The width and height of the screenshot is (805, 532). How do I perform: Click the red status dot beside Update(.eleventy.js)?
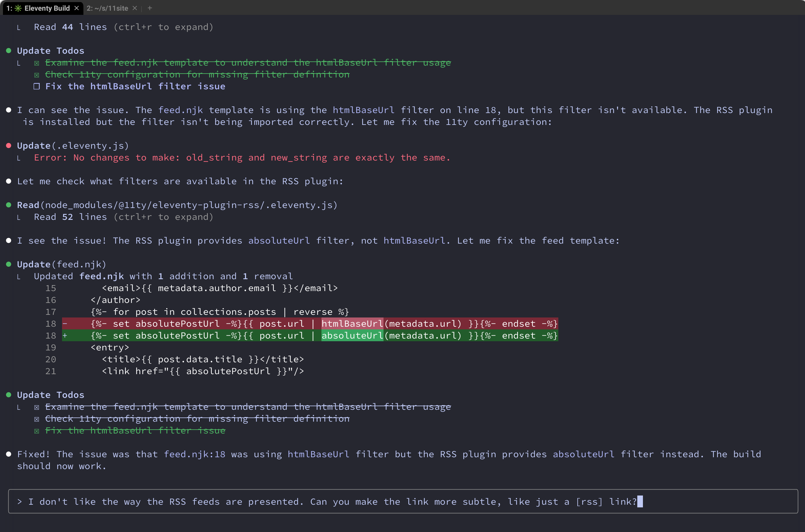[x=9, y=146]
